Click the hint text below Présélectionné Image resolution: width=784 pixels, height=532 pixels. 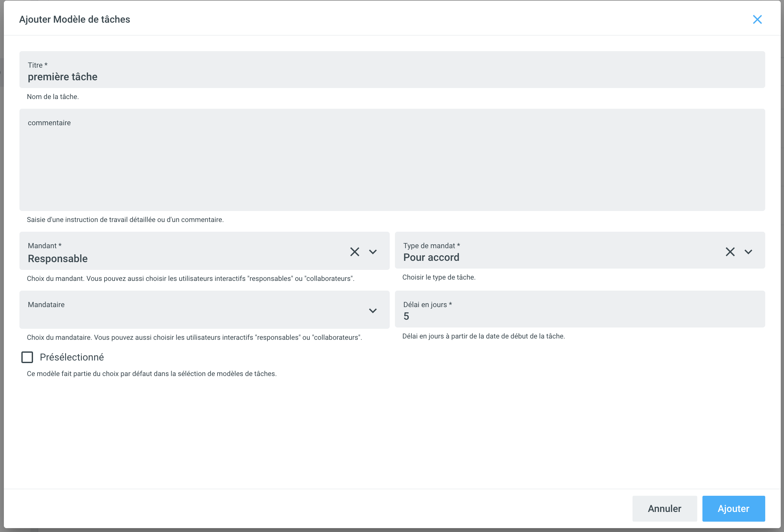[151, 374]
